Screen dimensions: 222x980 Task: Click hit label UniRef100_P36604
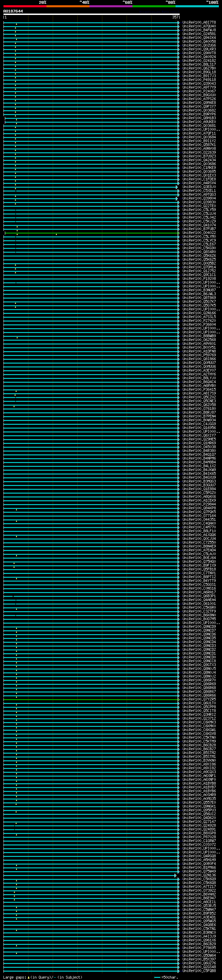(199, 324)
